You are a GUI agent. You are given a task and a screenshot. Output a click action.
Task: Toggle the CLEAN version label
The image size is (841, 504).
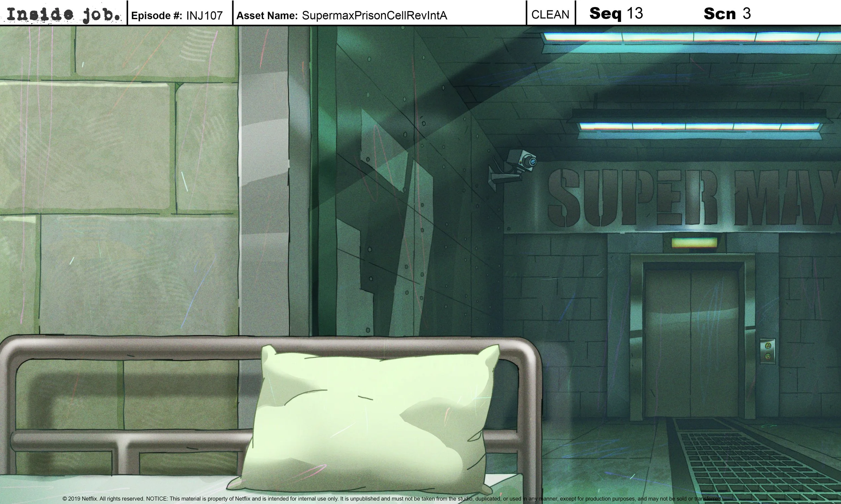point(550,14)
